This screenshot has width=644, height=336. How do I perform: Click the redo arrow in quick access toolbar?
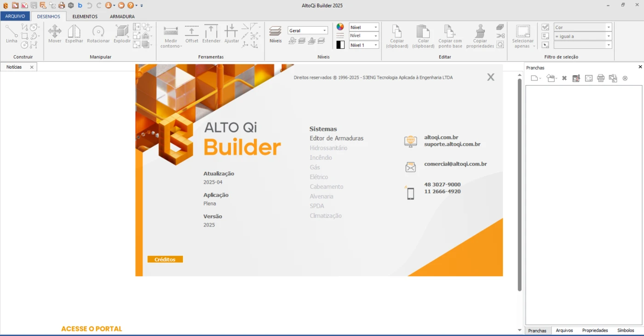[x=98, y=6]
